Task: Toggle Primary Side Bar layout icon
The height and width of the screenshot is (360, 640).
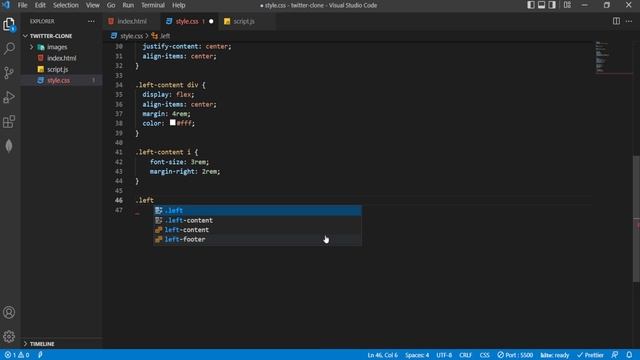Action: click(x=531, y=5)
